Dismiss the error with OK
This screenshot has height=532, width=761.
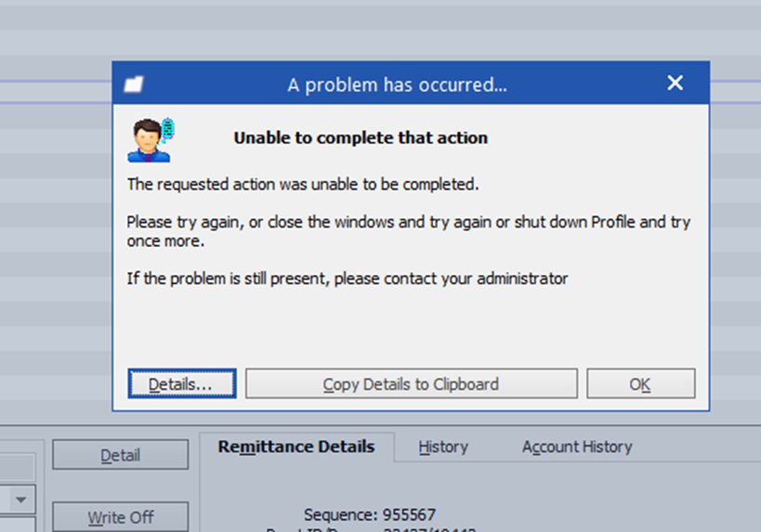click(x=640, y=383)
